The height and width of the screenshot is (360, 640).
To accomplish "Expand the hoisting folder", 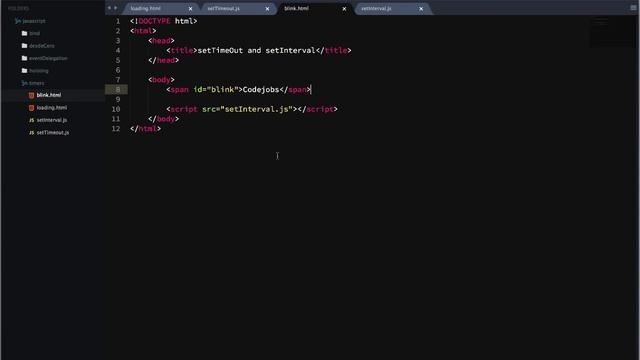I will click(39, 71).
